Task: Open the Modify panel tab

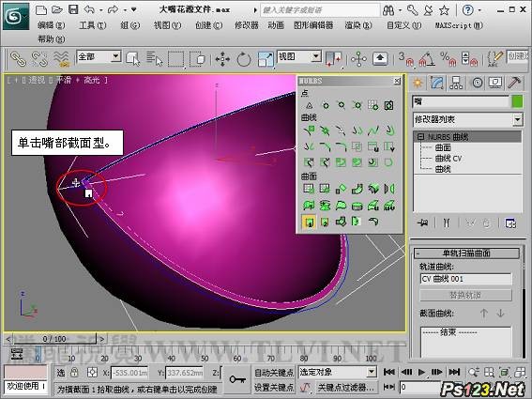Action: coord(437,83)
